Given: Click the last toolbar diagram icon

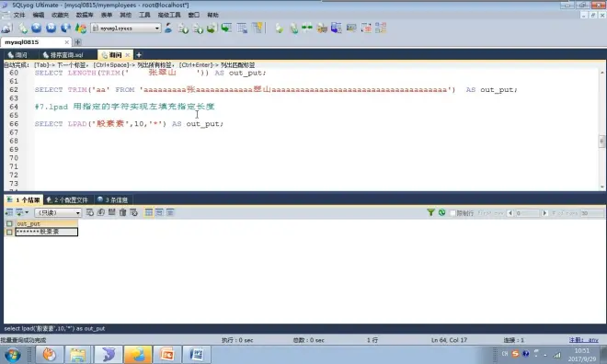Looking at the screenshot, I should (x=381, y=28).
